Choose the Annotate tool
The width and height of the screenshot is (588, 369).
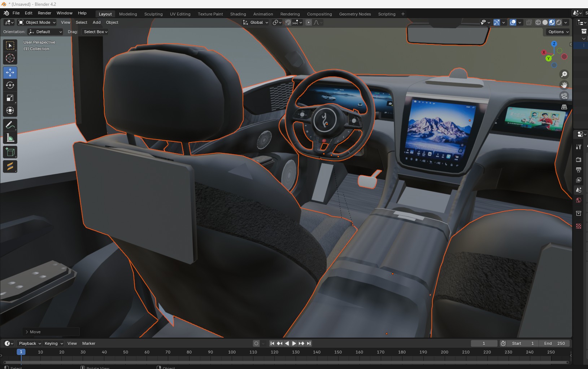[x=10, y=125]
